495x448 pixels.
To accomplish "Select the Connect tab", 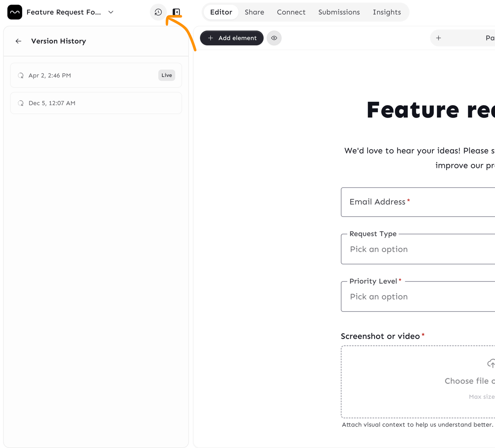I will [x=291, y=12].
